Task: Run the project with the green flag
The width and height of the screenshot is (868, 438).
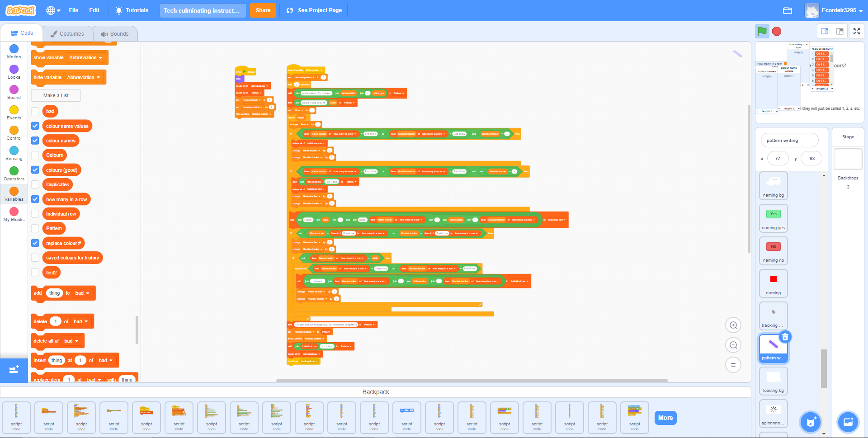Action: tap(762, 31)
